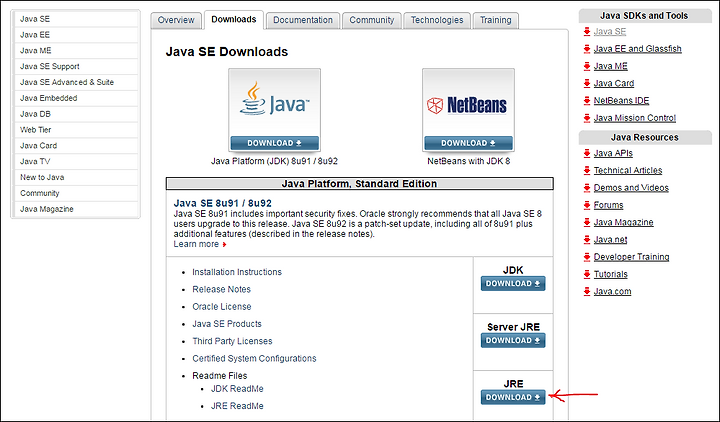Open the Java.com link
Viewport: 720px width, 422px height.
(x=612, y=292)
